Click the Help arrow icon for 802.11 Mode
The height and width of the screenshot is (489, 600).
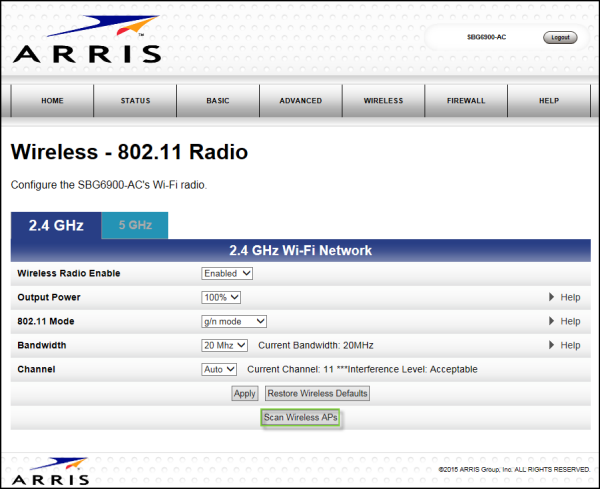coord(550,322)
